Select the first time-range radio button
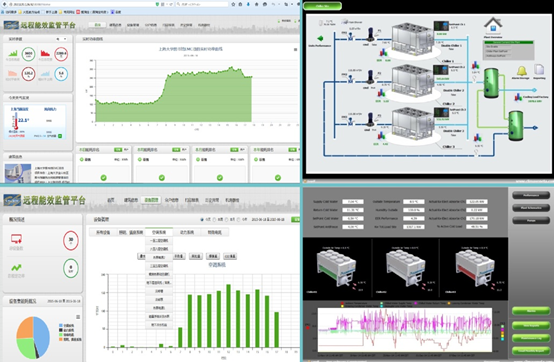 (202, 220)
